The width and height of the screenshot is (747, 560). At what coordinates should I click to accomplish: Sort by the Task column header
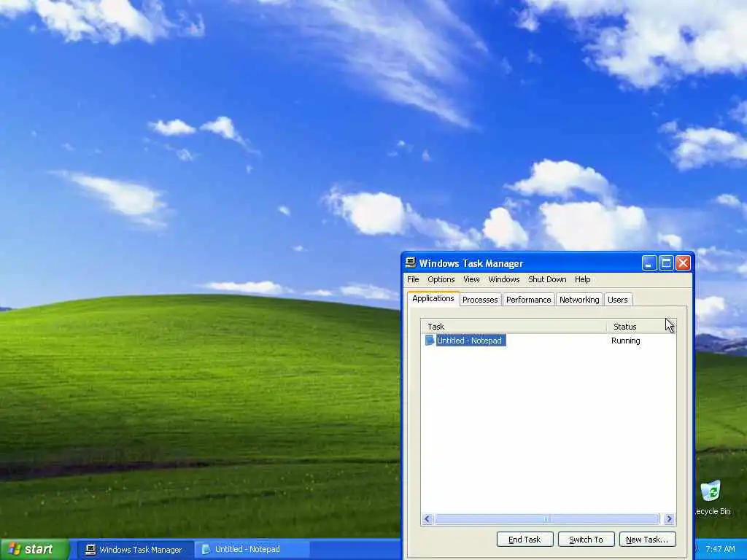(514, 327)
